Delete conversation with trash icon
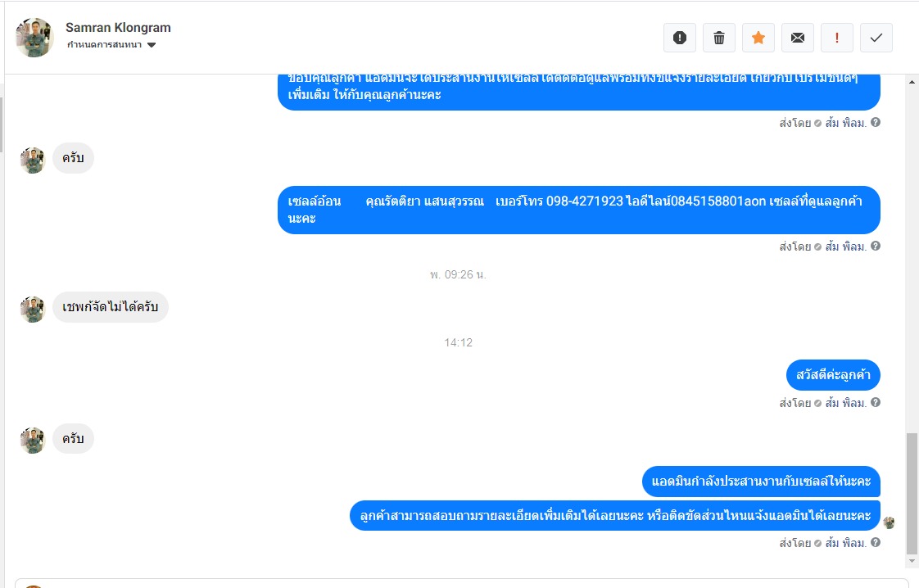Screen dimensions: 919x588 pos(718,38)
